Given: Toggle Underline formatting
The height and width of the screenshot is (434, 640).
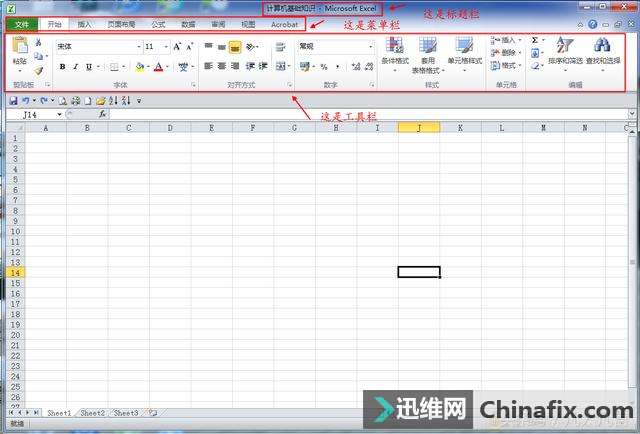Looking at the screenshot, I should (89, 67).
